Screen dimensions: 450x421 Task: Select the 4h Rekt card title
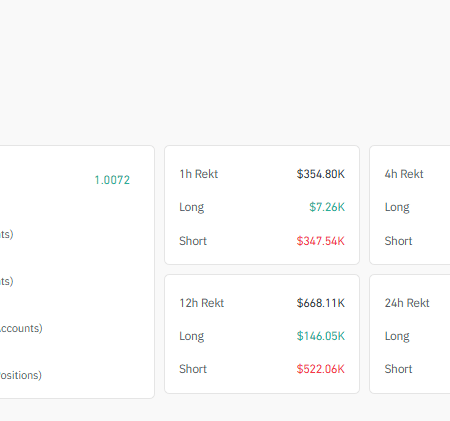click(404, 174)
